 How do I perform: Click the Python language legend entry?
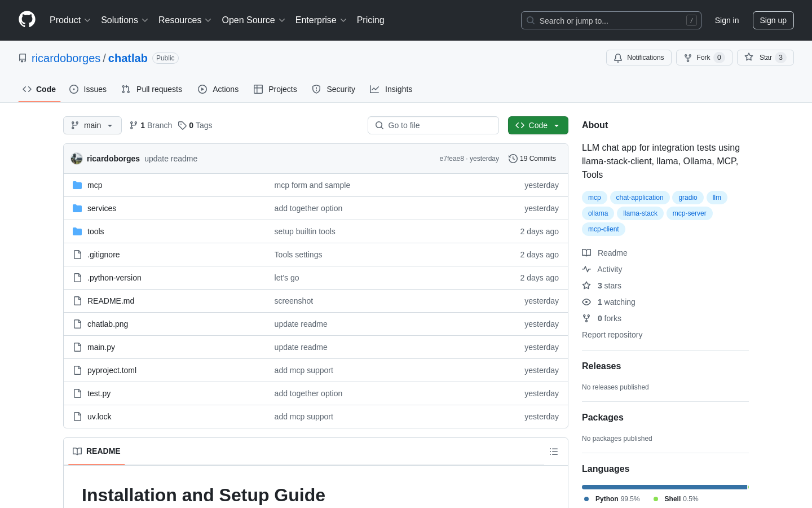click(612, 499)
